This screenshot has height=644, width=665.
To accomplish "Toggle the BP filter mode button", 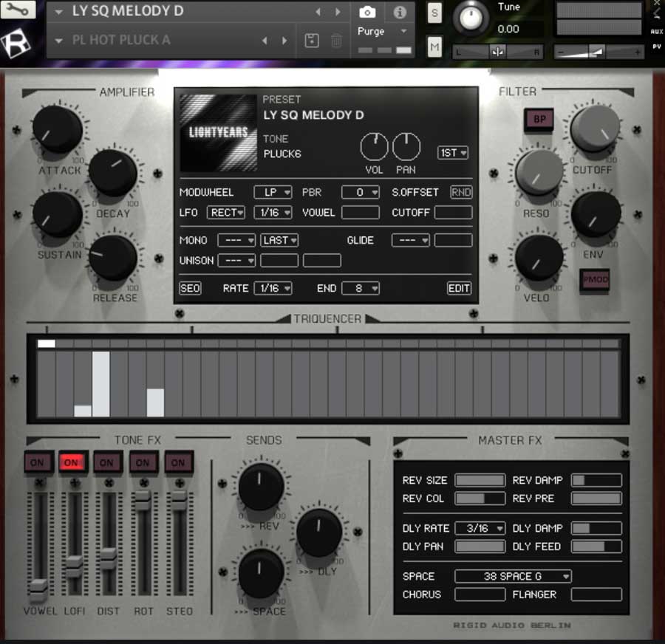I will tap(539, 120).
